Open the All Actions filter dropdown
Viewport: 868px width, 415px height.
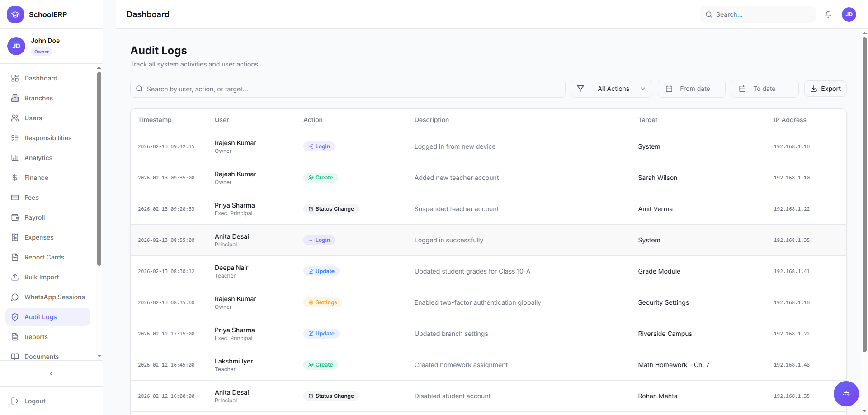tap(611, 89)
